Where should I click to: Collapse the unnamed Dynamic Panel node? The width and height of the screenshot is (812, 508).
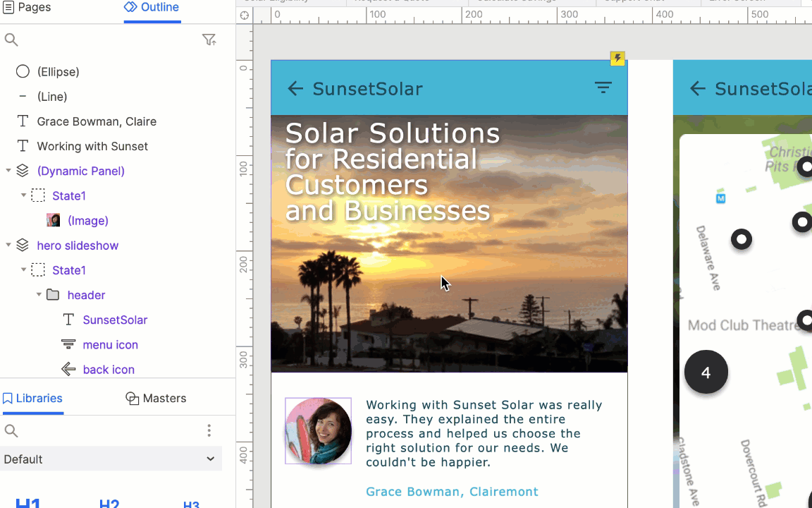click(x=8, y=171)
